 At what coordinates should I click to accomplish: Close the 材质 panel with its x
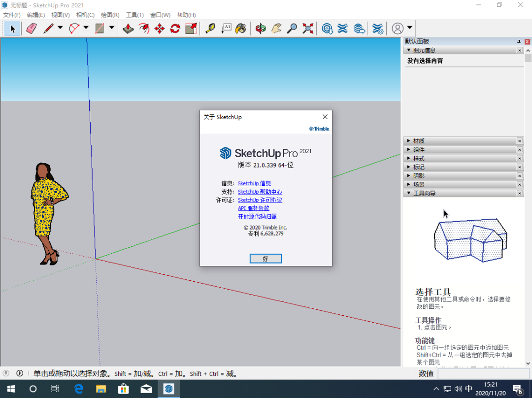520,140
